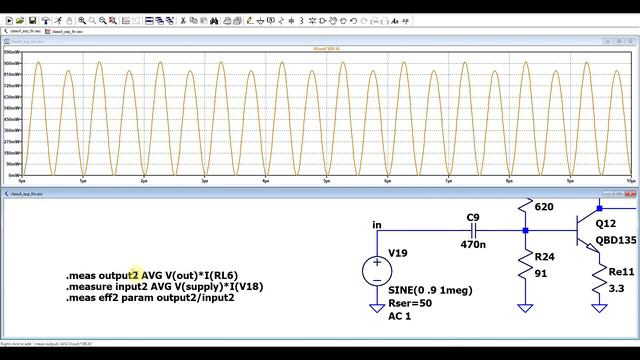Open Print Setup icon
The width and height of the screenshot is (640, 360).
(x=227, y=20)
